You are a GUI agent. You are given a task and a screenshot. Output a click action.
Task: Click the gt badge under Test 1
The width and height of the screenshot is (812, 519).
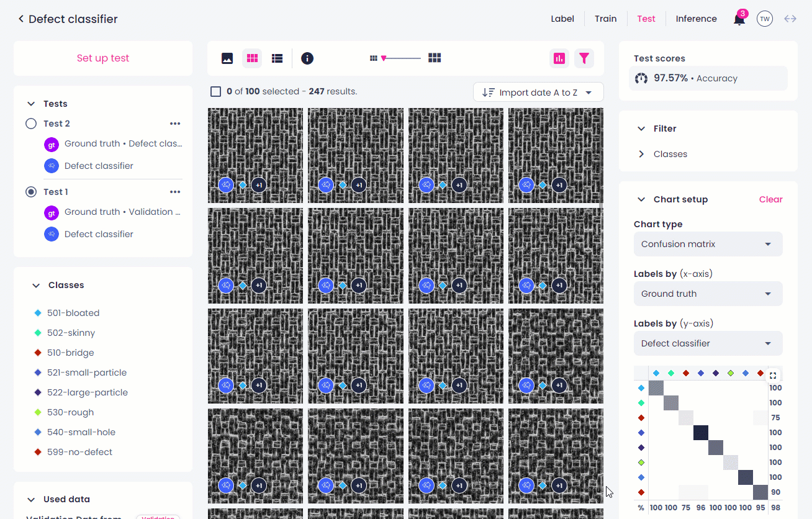click(52, 212)
